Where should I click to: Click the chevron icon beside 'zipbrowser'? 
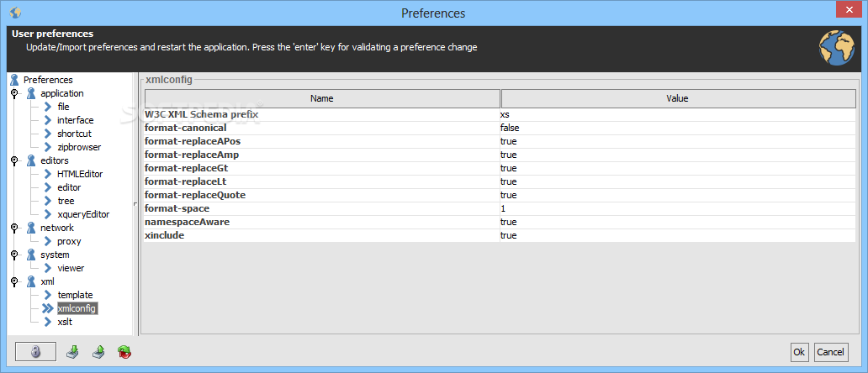48,147
